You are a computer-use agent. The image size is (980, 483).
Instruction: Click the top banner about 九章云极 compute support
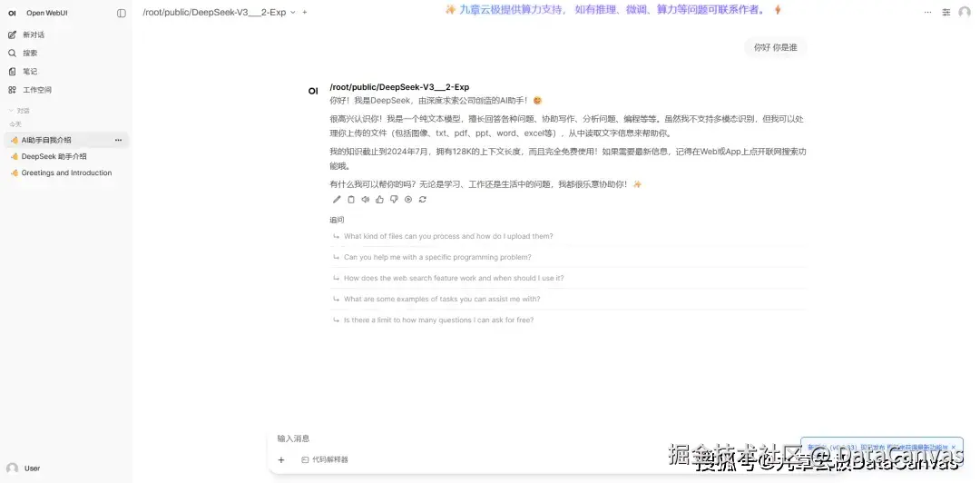(613, 9)
